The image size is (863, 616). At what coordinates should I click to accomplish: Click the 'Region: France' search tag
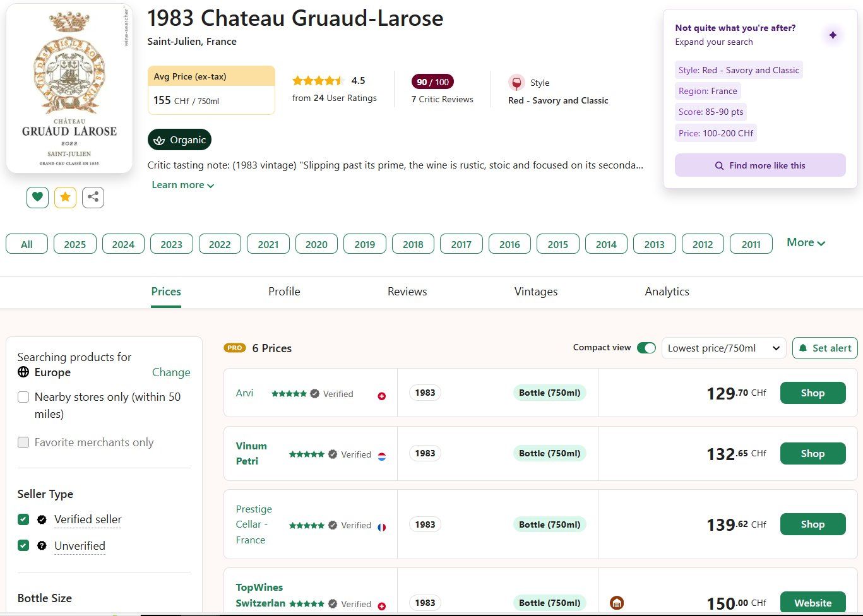(708, 91)
